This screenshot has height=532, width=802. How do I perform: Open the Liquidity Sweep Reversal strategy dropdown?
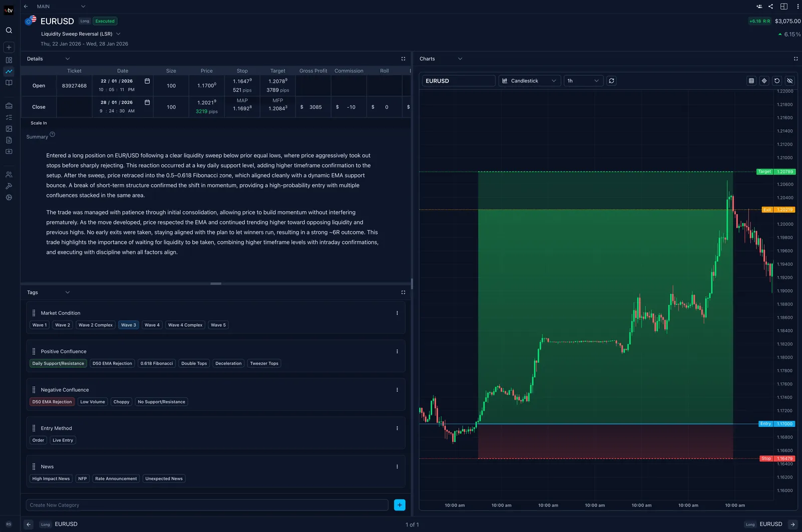pyautogui.click(x=81, y=34)
